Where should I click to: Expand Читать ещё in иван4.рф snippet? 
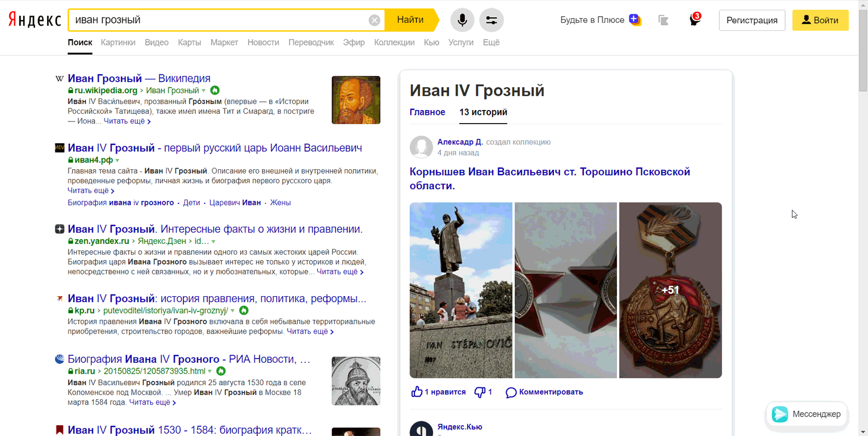point(91,191)
